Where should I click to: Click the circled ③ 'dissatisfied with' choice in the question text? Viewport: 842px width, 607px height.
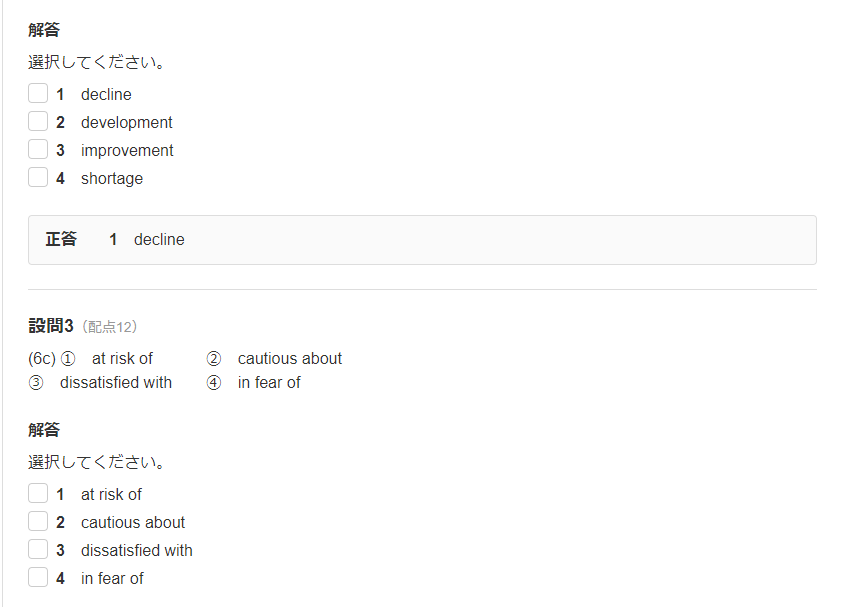click(115, 382)
